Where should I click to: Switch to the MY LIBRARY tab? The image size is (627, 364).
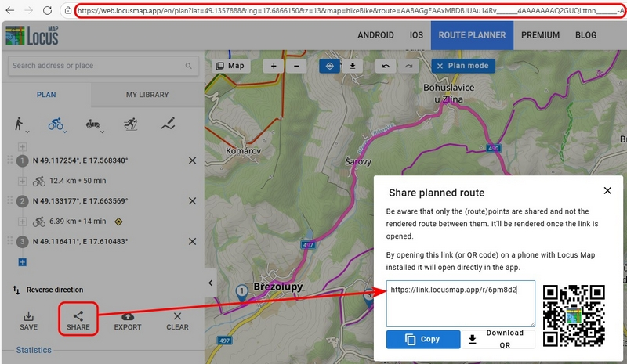[147, 95]
